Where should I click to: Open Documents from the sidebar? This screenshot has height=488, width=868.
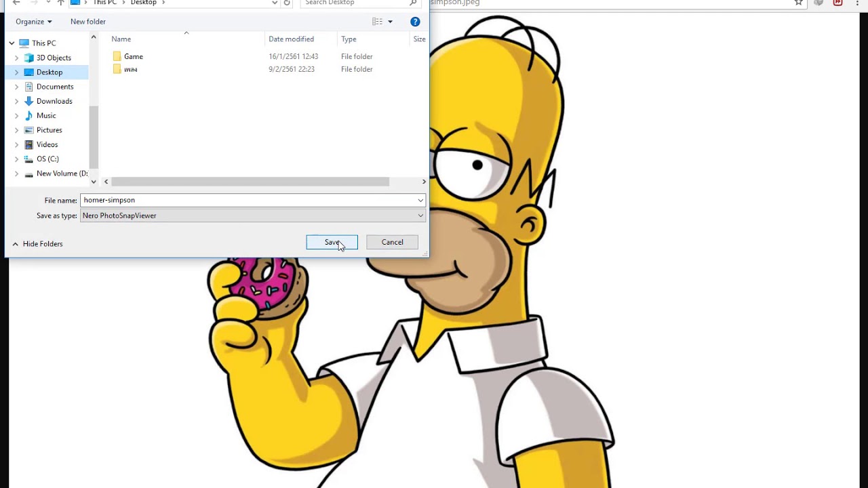[x=55, y=87]
